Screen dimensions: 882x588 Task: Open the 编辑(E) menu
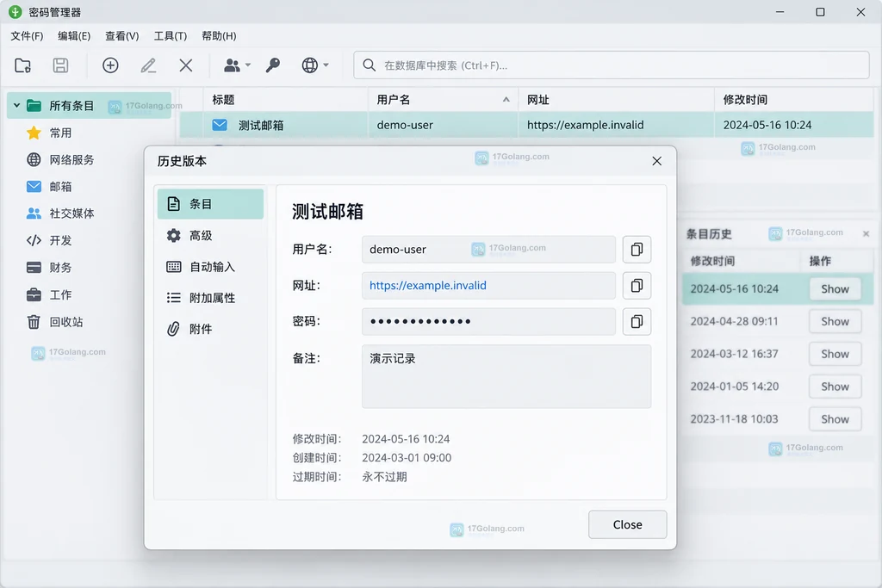click(x=74, y=36)
